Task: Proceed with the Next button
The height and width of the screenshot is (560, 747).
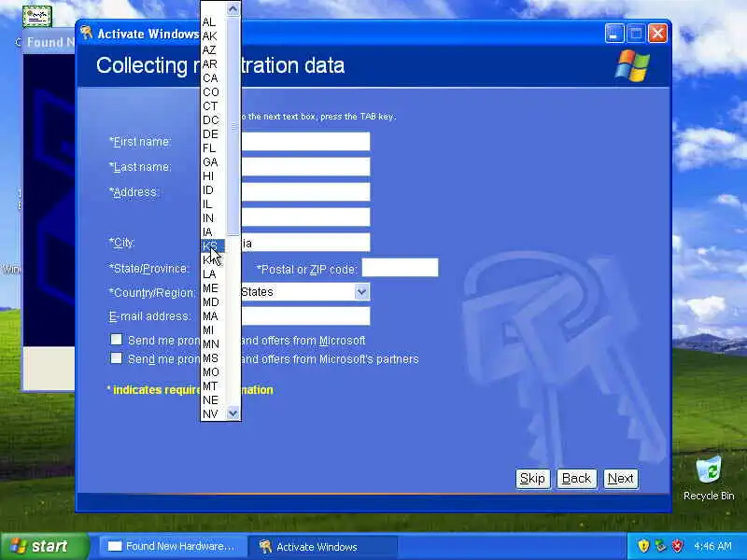Action: [621, 479]
